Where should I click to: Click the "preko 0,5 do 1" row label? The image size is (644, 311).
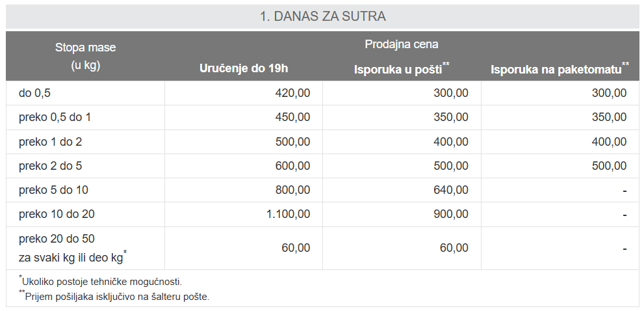pyautogui.click(x=55, y=117)
